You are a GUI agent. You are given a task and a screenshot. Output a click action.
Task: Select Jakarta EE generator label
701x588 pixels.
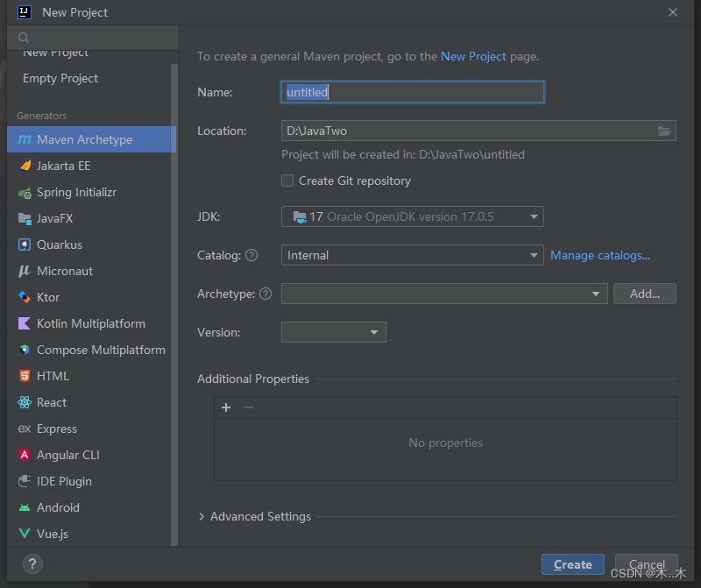tap(63, 166)
